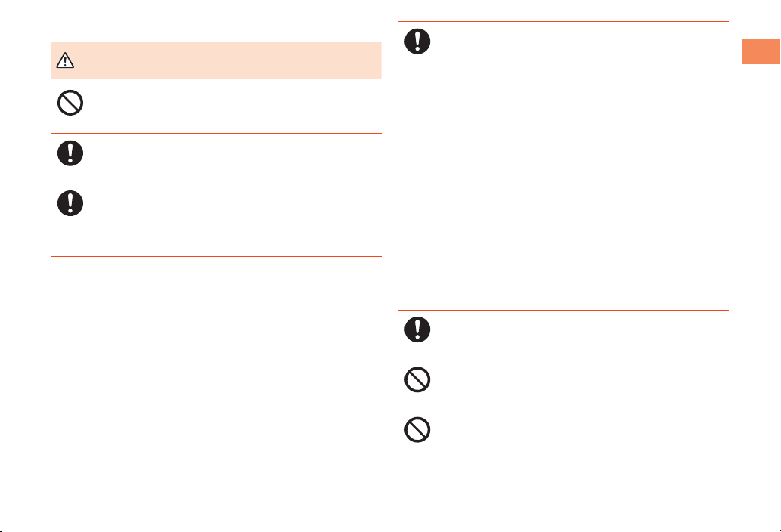Click the lower exclamation icon in the left column
Screen dimensions: 781x532
pyautogui.click(x=70, y=204)
